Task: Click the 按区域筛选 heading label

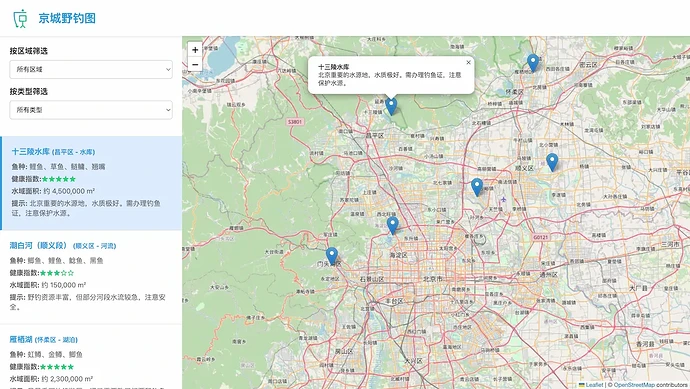Action: (x=29, y=51)
